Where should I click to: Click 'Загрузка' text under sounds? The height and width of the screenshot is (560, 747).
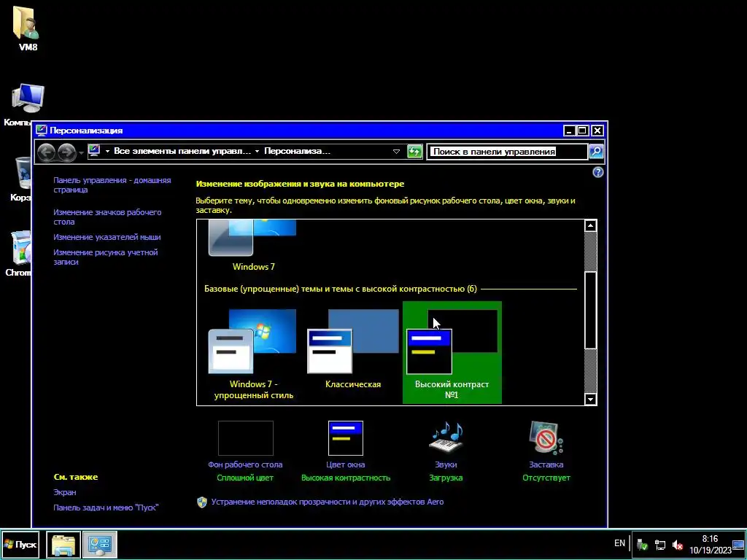[x=446, y=478]
